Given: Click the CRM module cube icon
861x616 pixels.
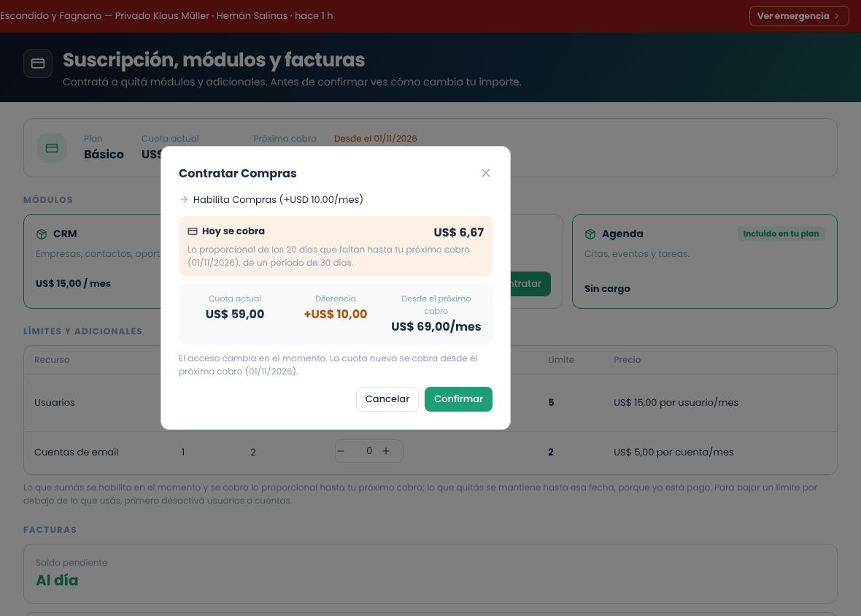Looking at the screenshot, I should [x=41, y=234].
